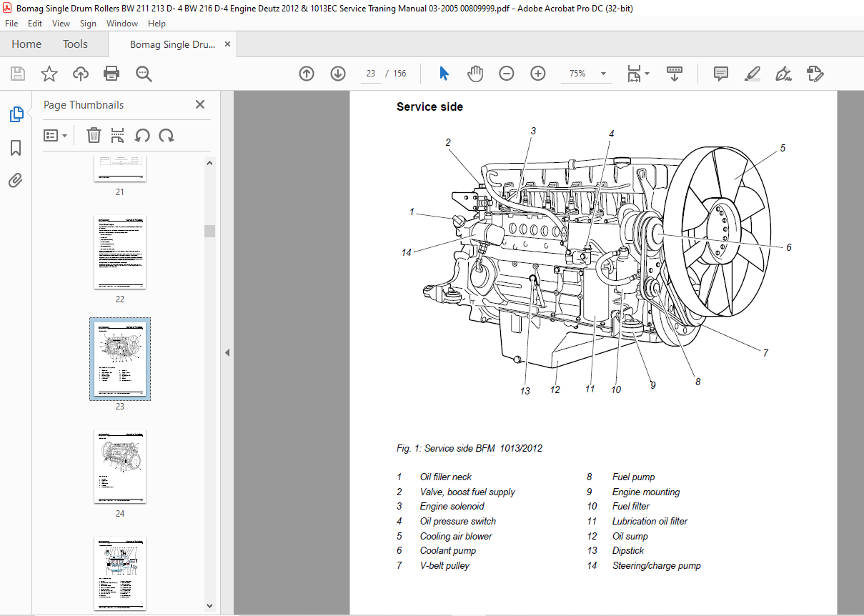The width and height of the screenshot is (864, 616).
Task: Switch to the Tools tab
Action: [75, 44]
